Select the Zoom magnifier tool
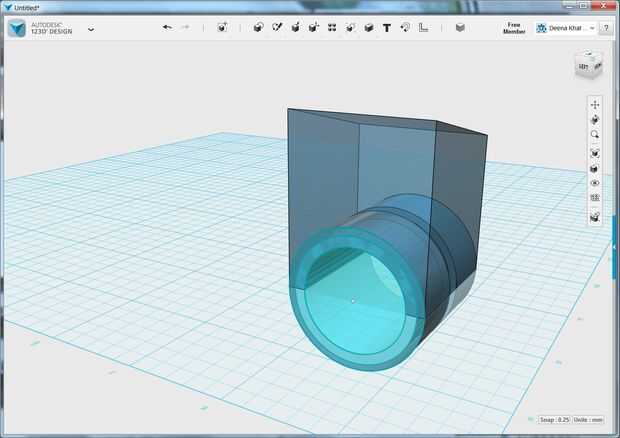The height and width of the screenshot is (438, 620). pos(595,135)
